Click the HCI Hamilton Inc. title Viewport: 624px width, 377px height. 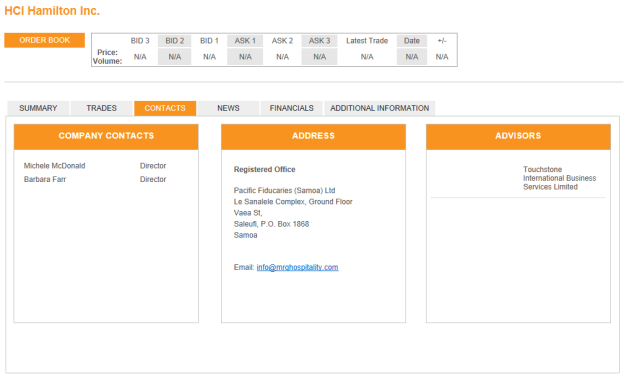pos(52,11)
